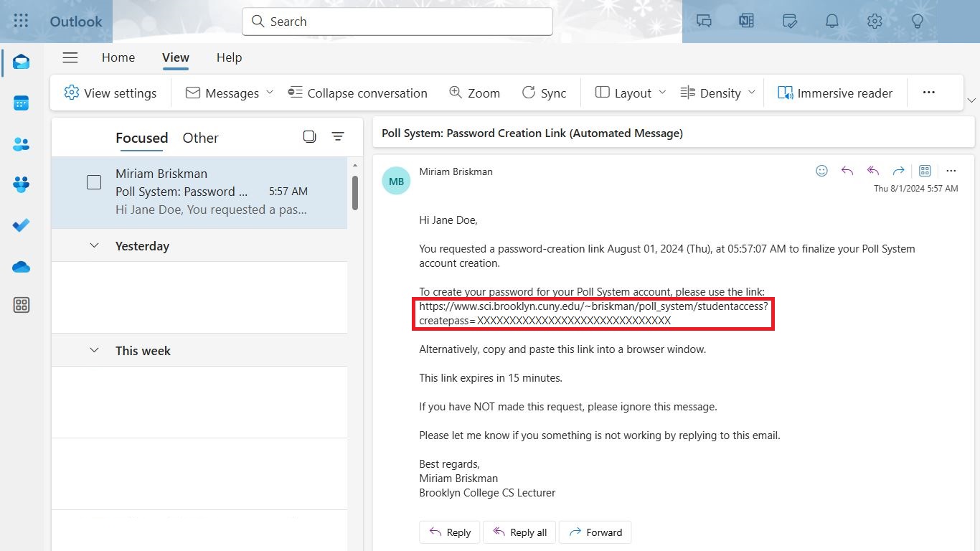The image size is (980, 551).
Task: Open the app launcher grid
Action: (21, 21)
